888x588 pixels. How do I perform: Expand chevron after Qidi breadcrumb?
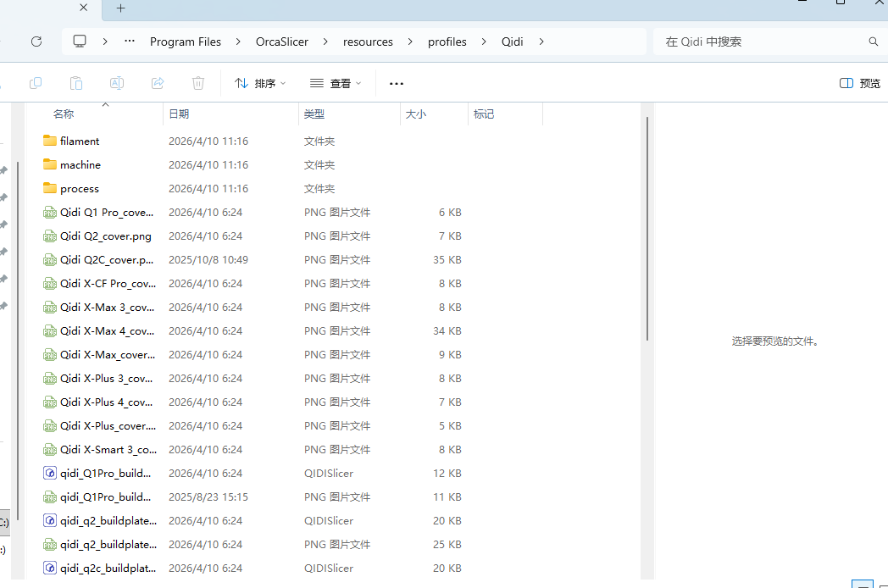[541, 42]
